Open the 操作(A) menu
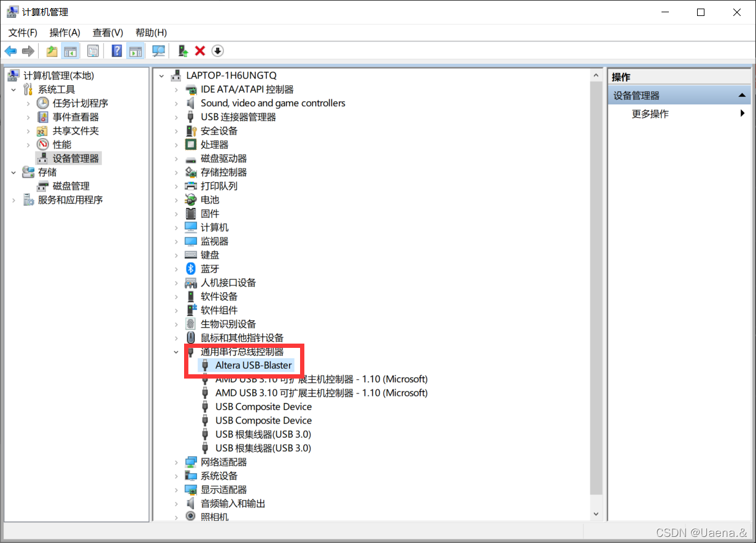 point(65,33)
